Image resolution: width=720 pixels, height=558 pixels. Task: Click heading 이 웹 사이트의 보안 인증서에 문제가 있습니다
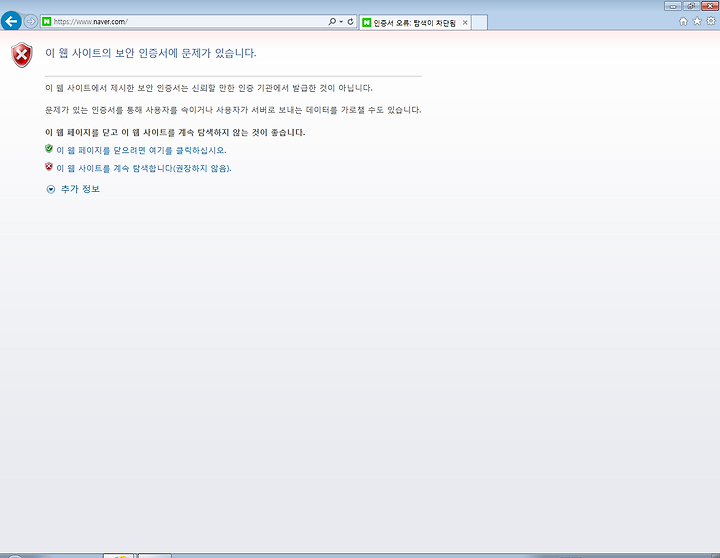(x=151, y=53)
